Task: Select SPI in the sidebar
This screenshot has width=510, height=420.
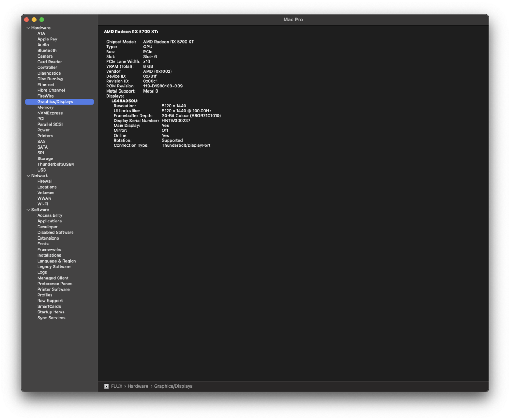Action: click(41, 153)
